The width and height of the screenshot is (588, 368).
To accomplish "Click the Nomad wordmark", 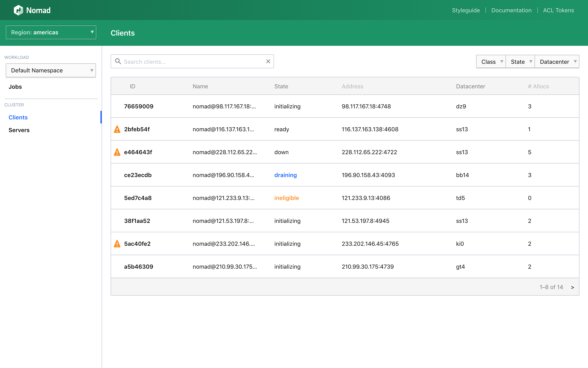I will click(x=38, y=10).
